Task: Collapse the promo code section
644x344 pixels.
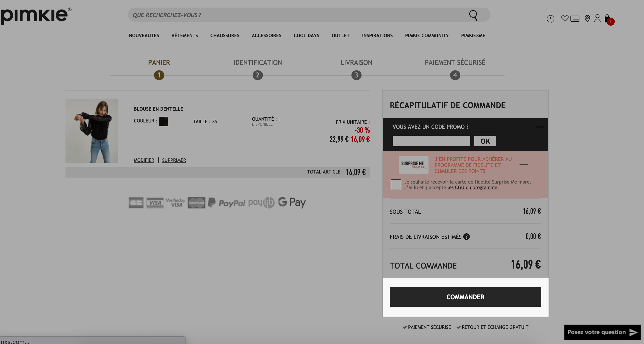Action: [x=540, y=127]
